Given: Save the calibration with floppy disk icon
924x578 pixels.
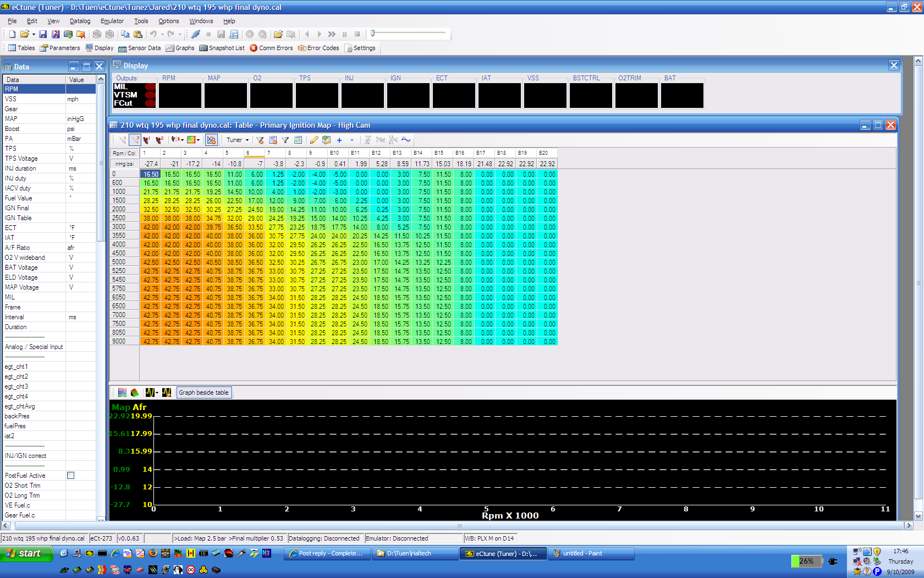Looking at the screenshot, I should coord(43,34).
